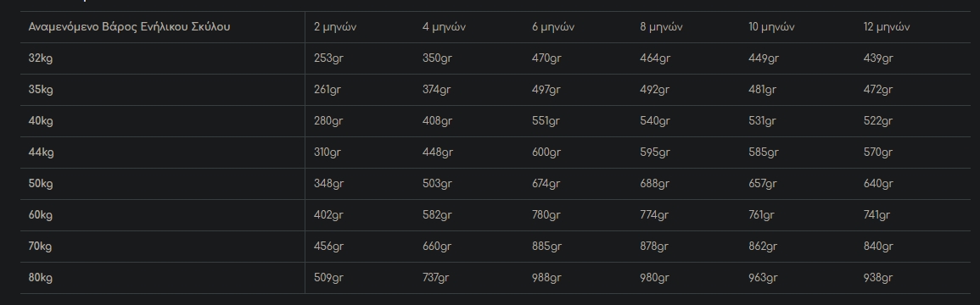Click the 374gr value
This screenshot has height=305, width=980.
click(436, 90)
